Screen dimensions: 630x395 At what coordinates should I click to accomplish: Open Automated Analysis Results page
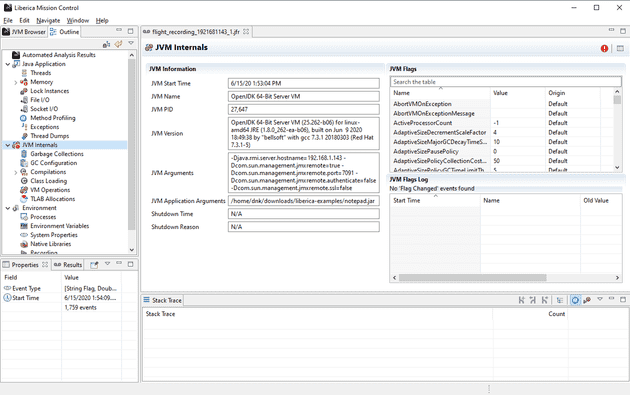[x=59, y=55]
